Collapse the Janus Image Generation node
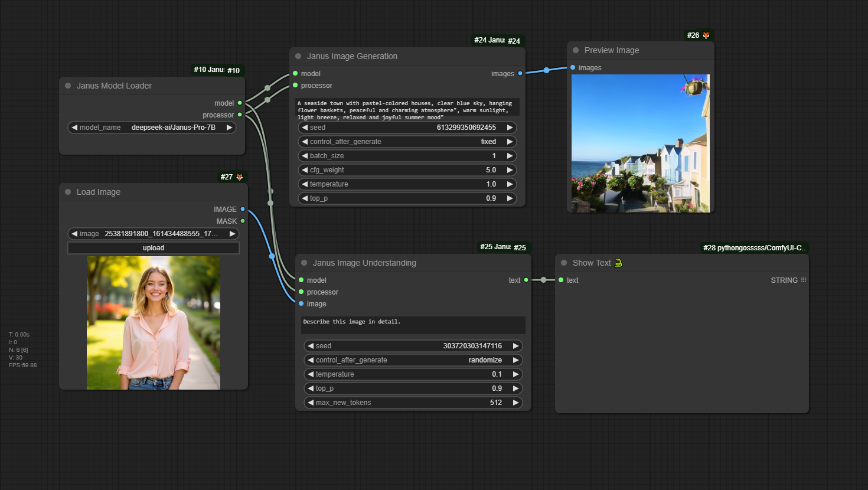The width and height of the screenshot is (868, 490). click(x=298, y=56)
